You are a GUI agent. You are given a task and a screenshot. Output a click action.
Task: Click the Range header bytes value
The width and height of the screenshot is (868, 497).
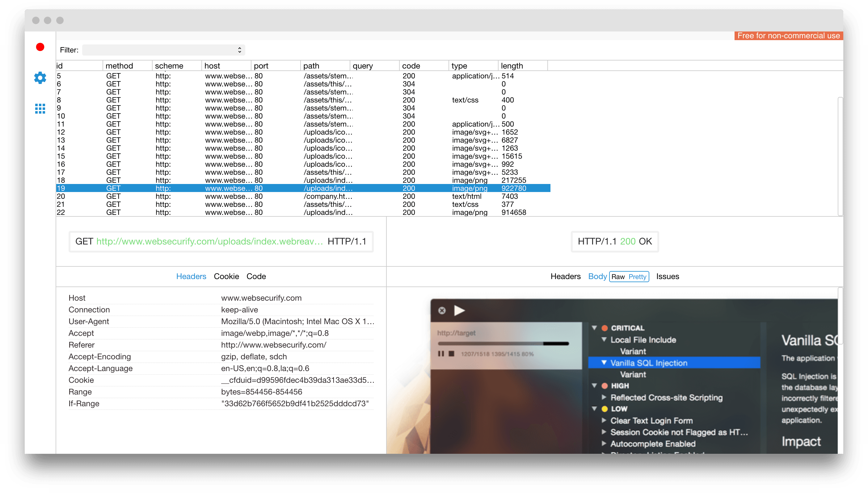coord(262,392)
